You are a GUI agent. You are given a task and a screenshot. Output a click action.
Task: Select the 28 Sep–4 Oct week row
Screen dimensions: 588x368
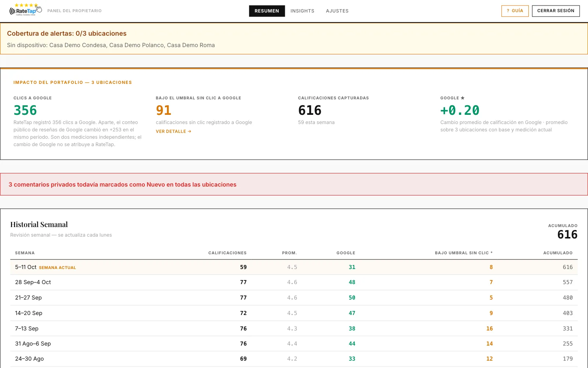point(294,282)
